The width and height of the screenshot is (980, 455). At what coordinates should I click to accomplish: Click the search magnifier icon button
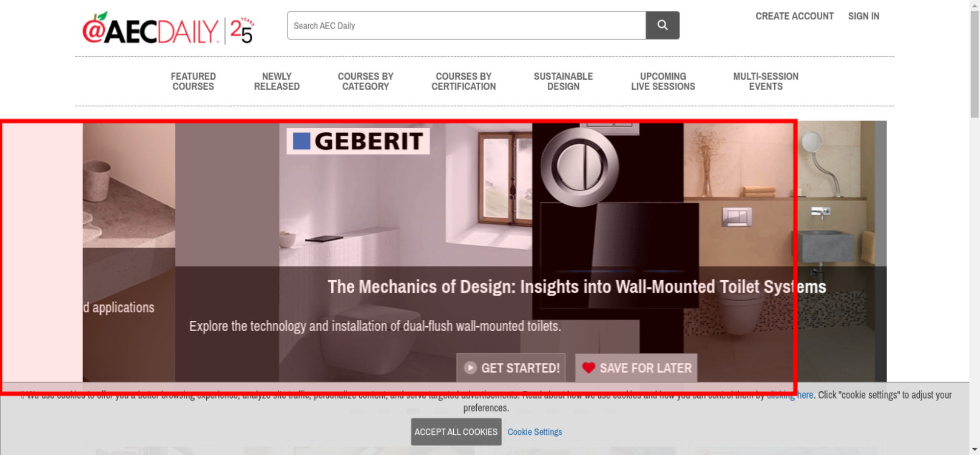[662, 25]
